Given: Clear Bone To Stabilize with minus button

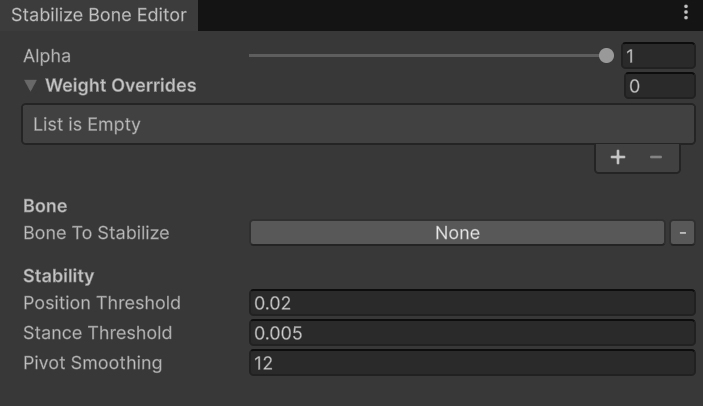Looking at the screenshot, I should click(x=682, y=233).
